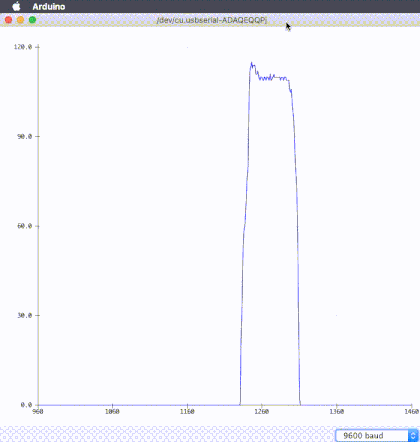Click the 90.0 y-axis label
The height and width of the screenshot is (442, 420).
point(24,136)
